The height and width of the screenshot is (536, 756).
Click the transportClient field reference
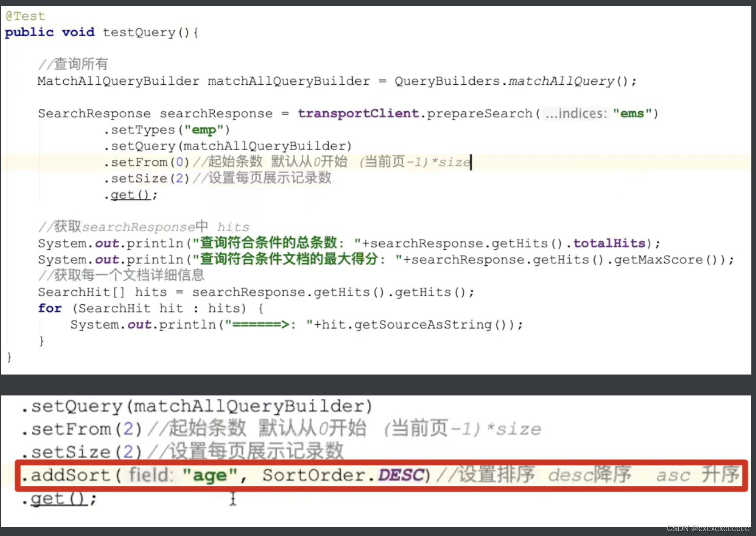pyautogui.click(x=358, y=113)
